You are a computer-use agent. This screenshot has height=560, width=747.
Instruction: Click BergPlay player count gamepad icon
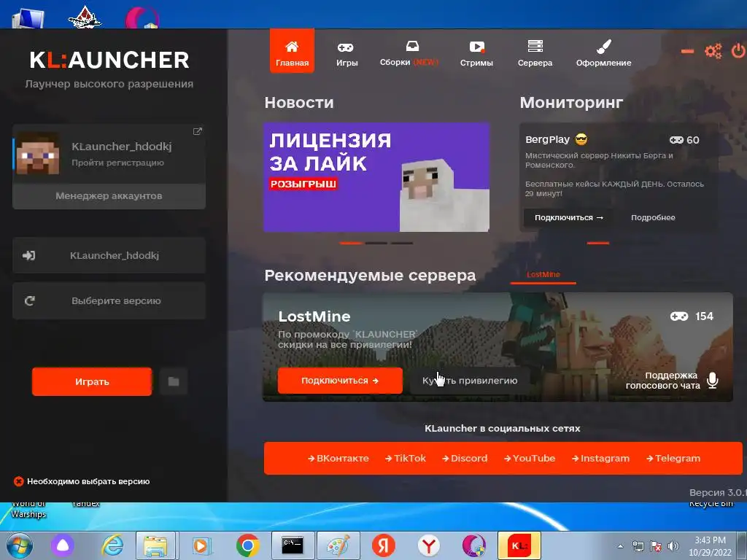pyautogui.click(x=676, y=140)
